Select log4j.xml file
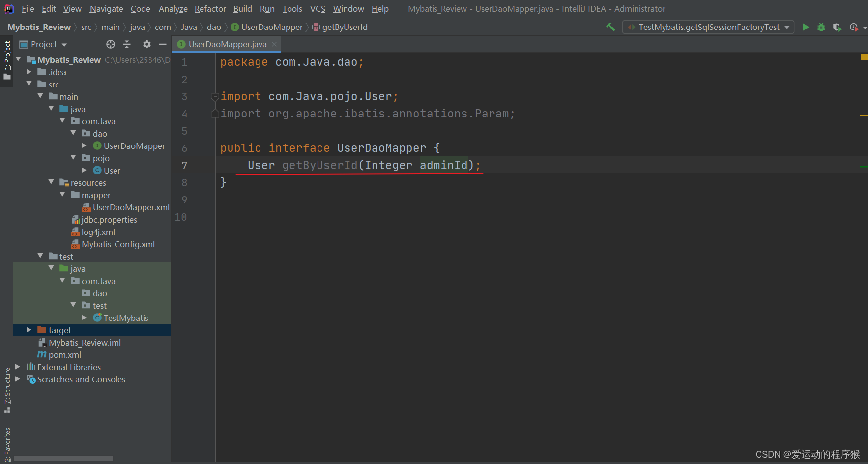868x464 pixels. pos(93,232)
